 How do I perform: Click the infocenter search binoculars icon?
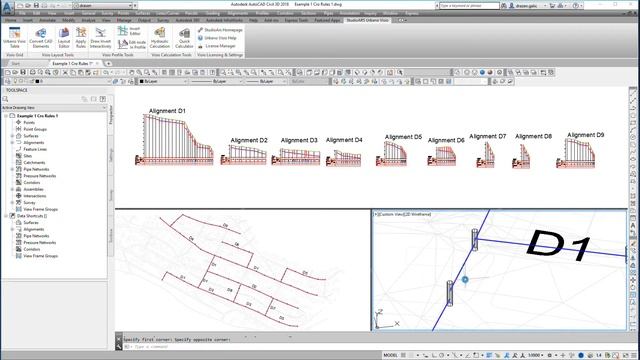[x=504, y=6]
